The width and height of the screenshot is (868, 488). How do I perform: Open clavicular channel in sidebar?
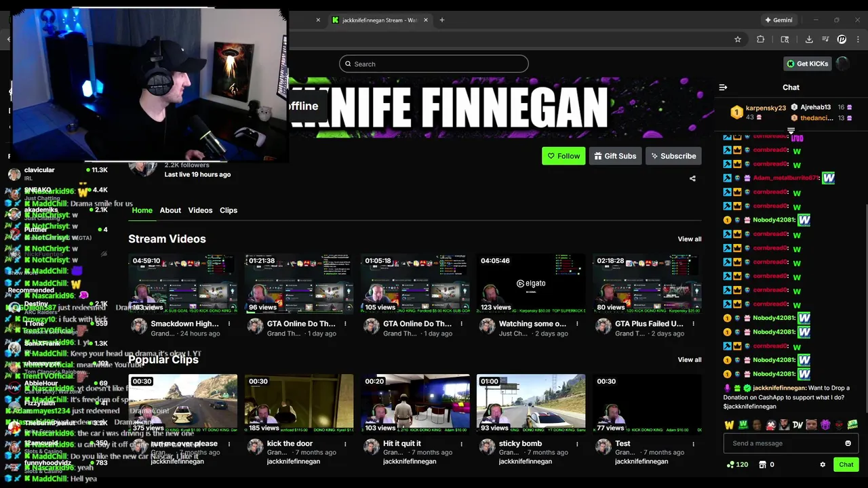39,170
